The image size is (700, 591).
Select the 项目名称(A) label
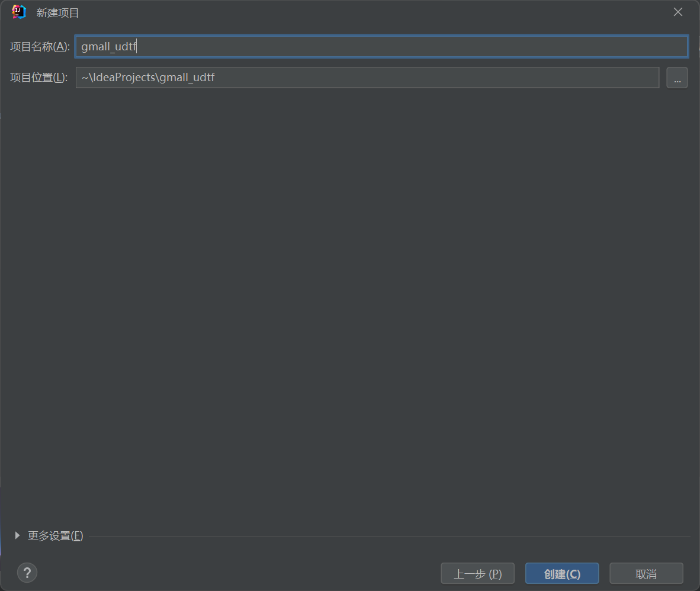[x=38, y=46]
